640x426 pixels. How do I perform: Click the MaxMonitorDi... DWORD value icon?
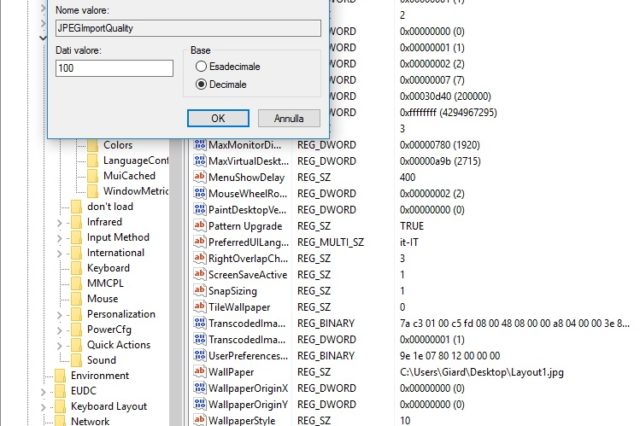point(200,144)
